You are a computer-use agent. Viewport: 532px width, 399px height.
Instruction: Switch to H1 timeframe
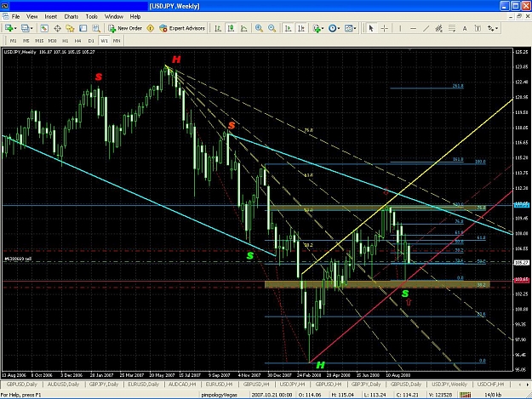66,41
